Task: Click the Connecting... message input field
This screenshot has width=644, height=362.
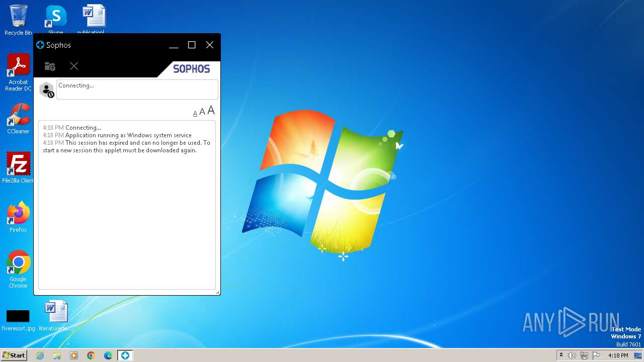Action: (137, 89)
